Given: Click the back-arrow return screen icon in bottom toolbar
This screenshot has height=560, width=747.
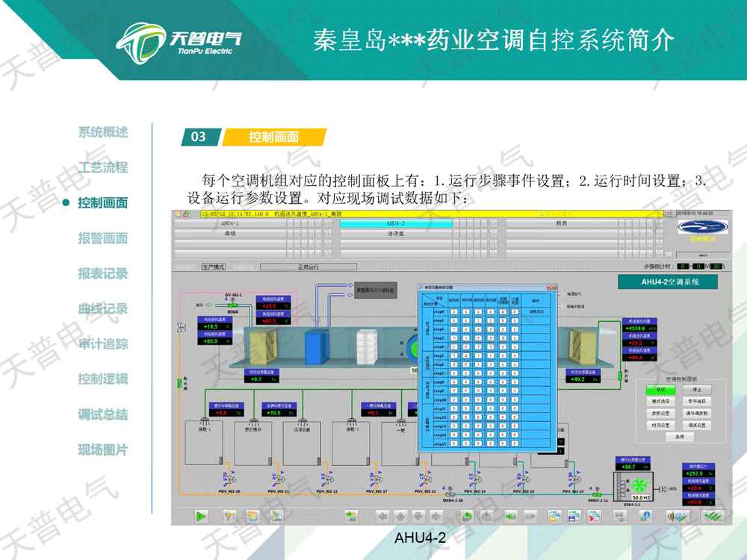Looking at the screenshot, I should tap(466, 516).
